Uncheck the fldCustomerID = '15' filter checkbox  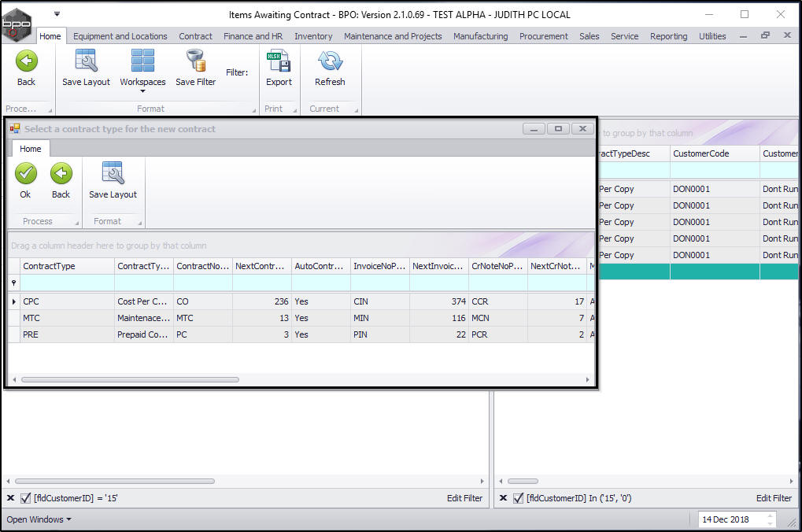(x=26, y=498)
